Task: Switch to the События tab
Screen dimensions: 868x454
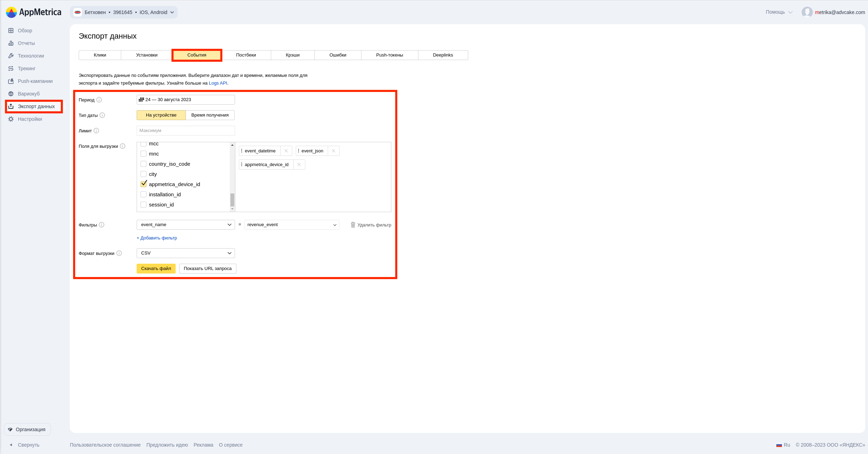Action: tap(197, 55)
